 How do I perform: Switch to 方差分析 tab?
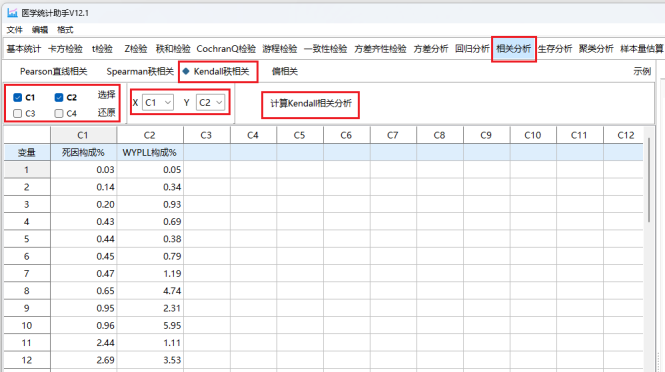[x=430, y=49]
